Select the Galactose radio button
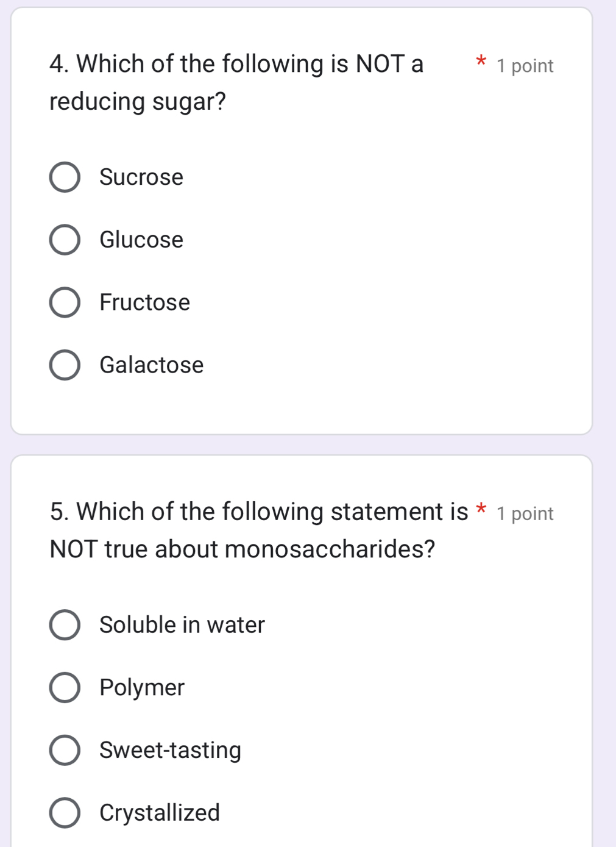Image resolution: width=616 pixels, height=847 pixels. pos(65,366)
